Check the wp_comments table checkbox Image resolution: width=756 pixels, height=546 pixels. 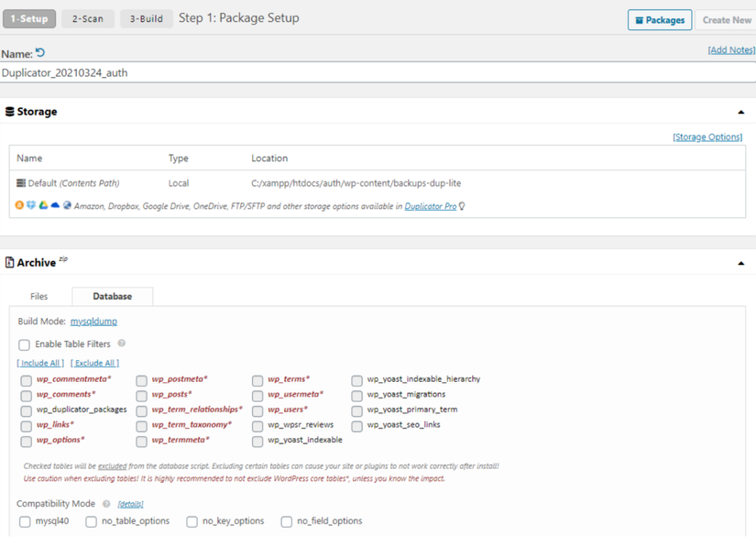pyautogui.click(x=26, y=396)
